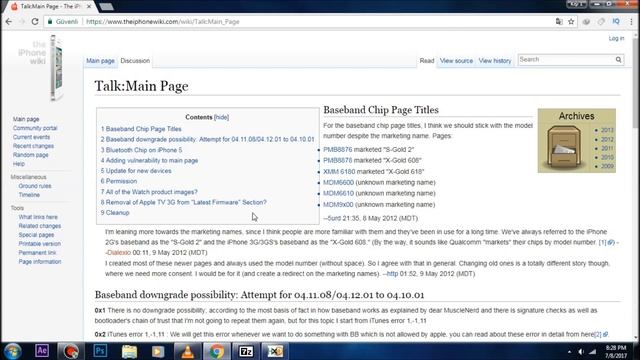The width and height of the screenshot is (640, 360).
Task: Reload the page with the refresh icon
Action: pyautogui.click(x=35, y=22)
